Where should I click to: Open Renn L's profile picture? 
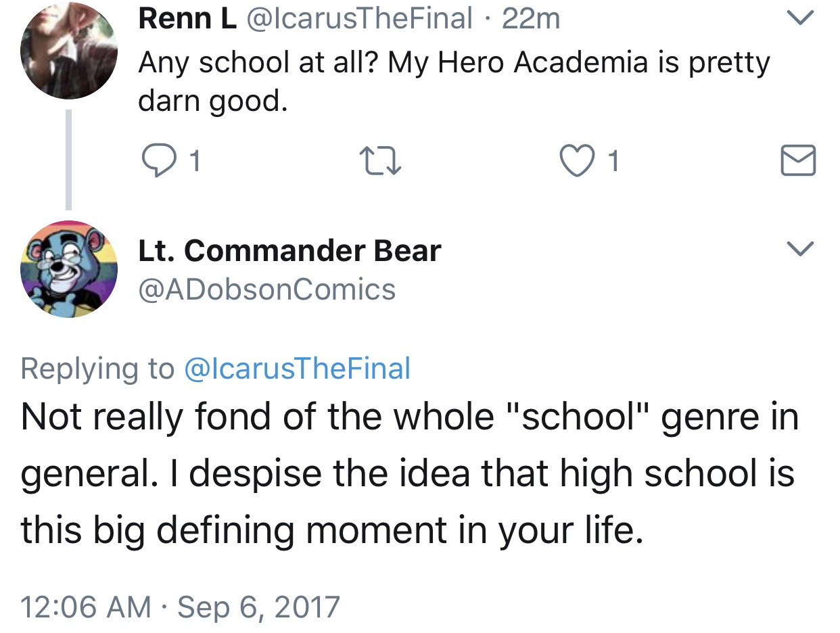[x=69, y=51]
